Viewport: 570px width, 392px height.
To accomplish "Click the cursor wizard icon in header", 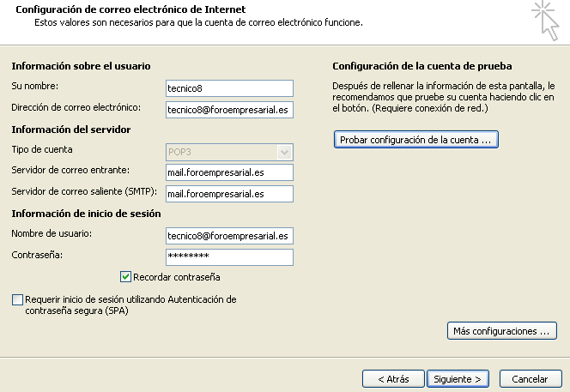I will click(x=545, y=21).
